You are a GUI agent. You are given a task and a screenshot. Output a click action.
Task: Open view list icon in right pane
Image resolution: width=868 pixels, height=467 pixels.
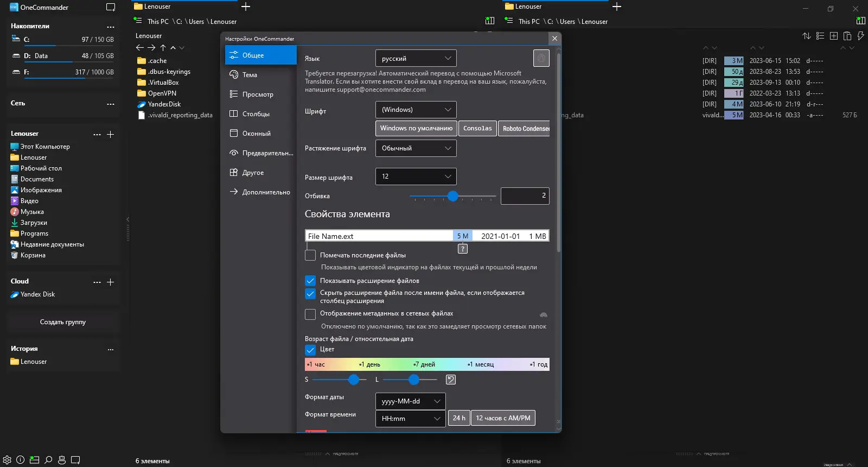pos(820,36)
